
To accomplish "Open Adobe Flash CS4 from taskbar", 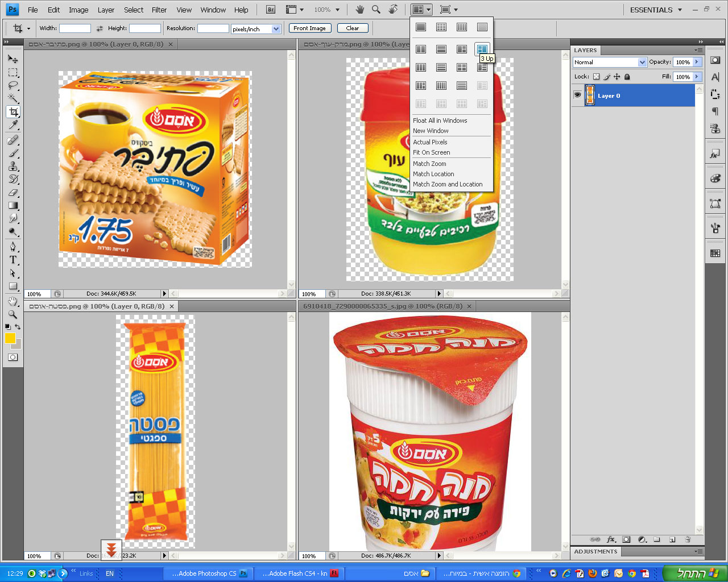I will point(300,573).
